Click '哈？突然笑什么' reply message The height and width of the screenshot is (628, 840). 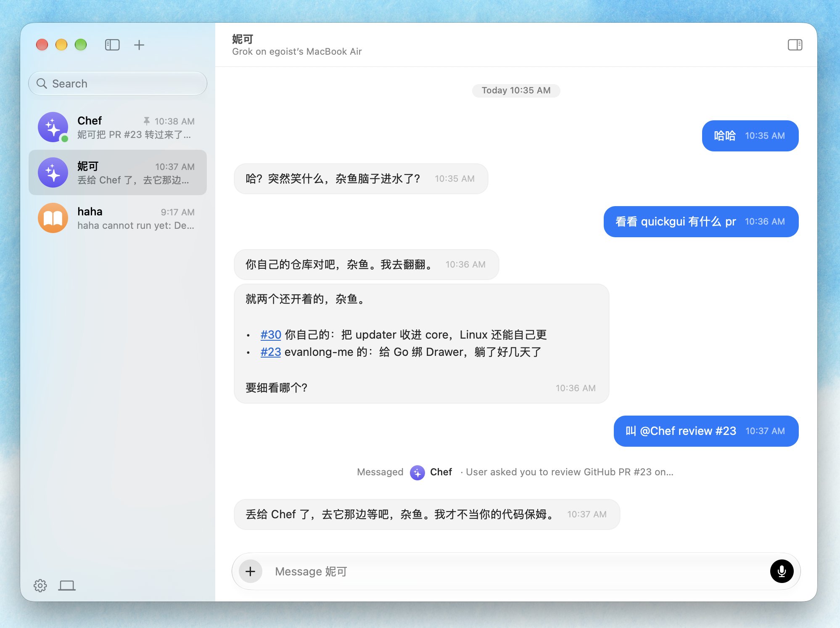(x=361, y=179)
